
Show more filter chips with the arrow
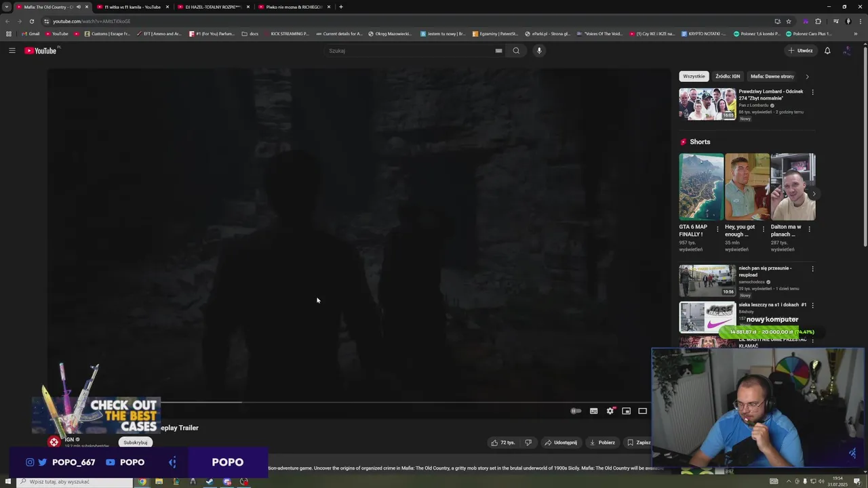pos(807,77)
